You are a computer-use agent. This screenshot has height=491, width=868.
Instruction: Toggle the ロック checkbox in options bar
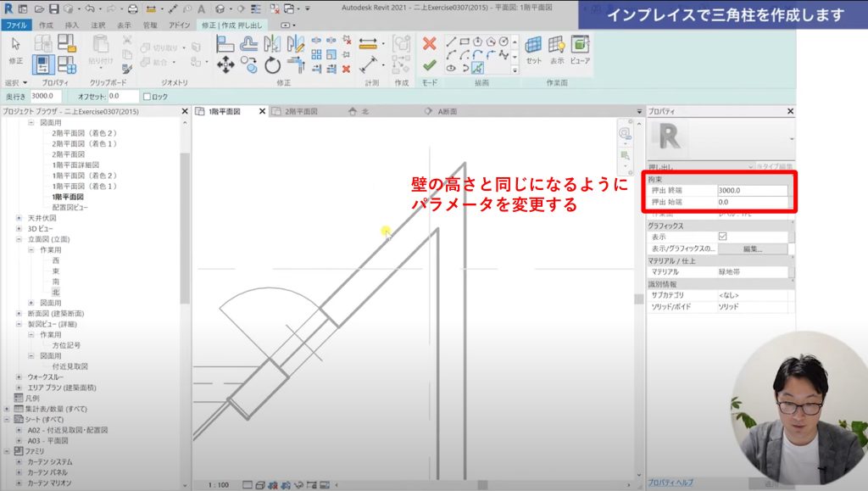[x=147, y=97]
